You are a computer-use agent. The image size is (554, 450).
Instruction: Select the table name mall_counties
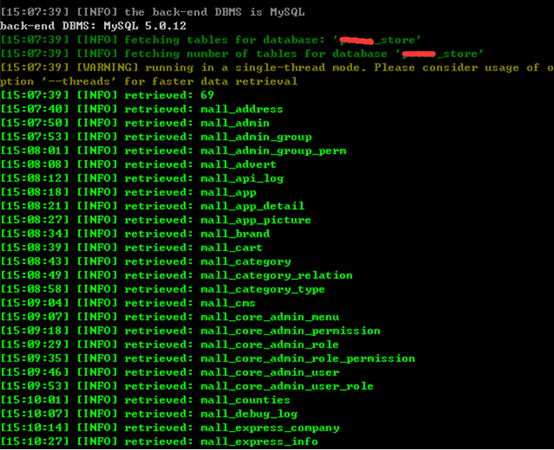(246, 400)
